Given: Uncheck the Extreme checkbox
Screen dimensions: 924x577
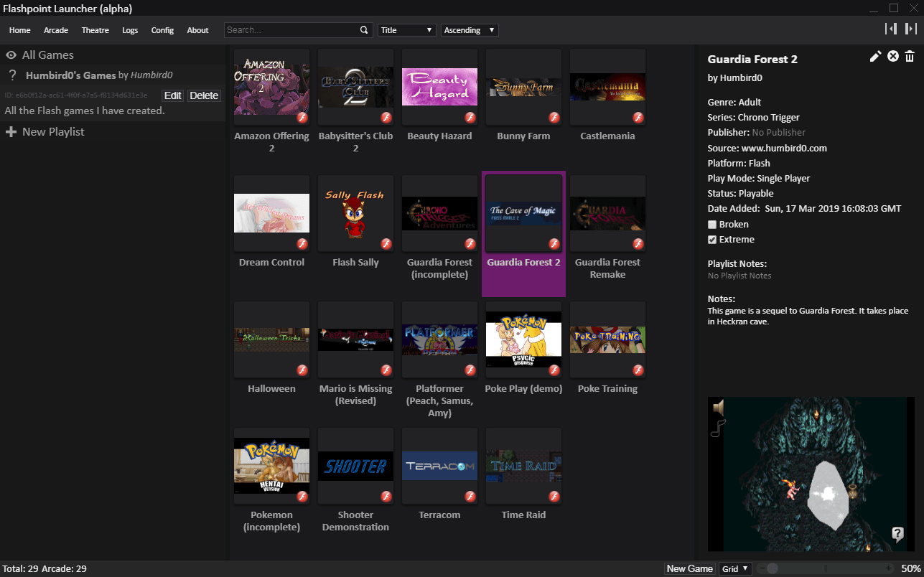Looking at the screenshot, I should (x=712, y=240).
